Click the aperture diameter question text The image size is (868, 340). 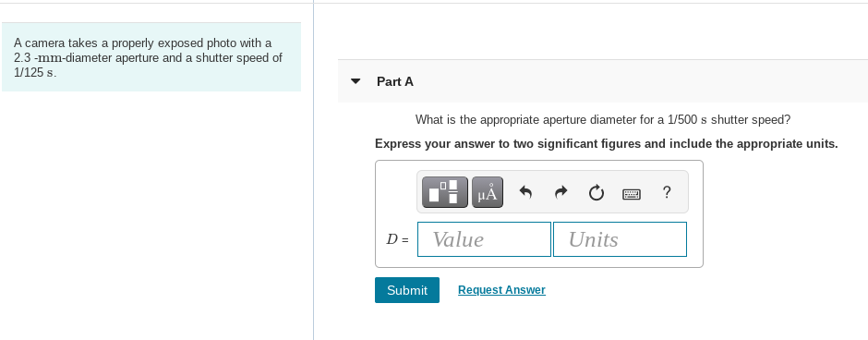603,119
